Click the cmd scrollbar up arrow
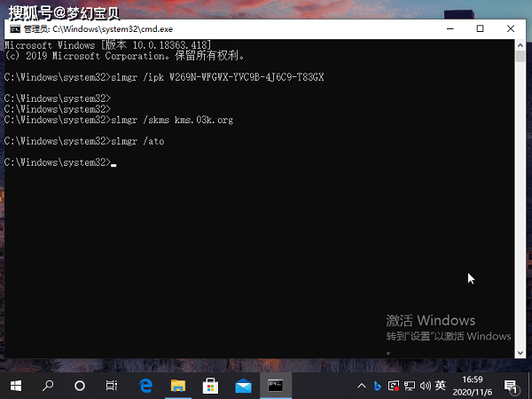Screen dimensions: 532x399 tap(520, 45)
